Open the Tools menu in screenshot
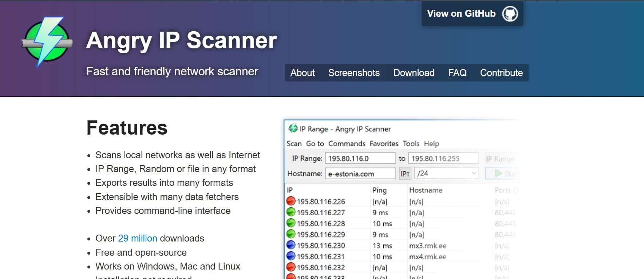Image resolution: width=644 pixels, height=279 pixels. (x=411, y=144)
